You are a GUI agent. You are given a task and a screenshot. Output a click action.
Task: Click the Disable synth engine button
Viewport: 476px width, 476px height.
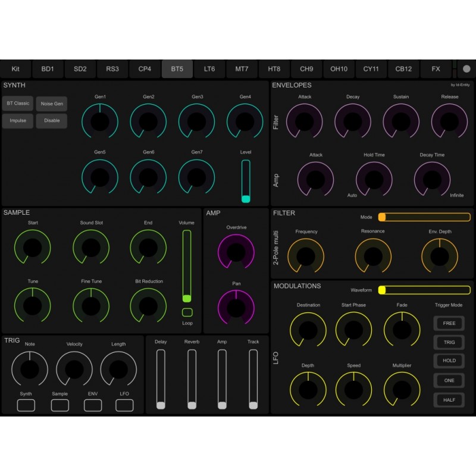[52, 121]
